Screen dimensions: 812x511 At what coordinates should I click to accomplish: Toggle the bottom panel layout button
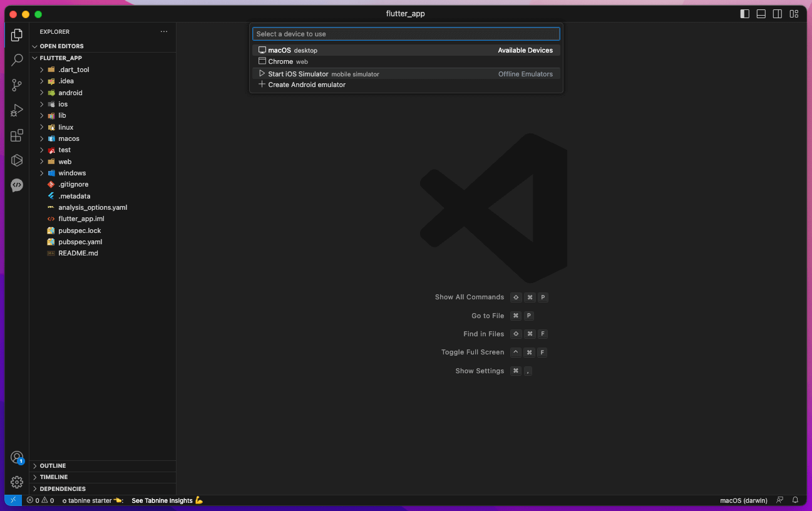pyautogui.click(x=761, y=14)
